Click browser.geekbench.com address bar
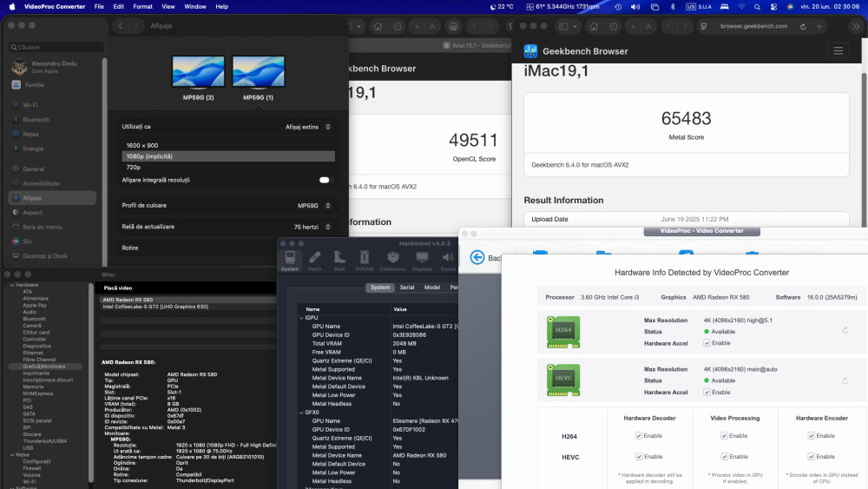The image size is (868, 489). coord(754,26)
